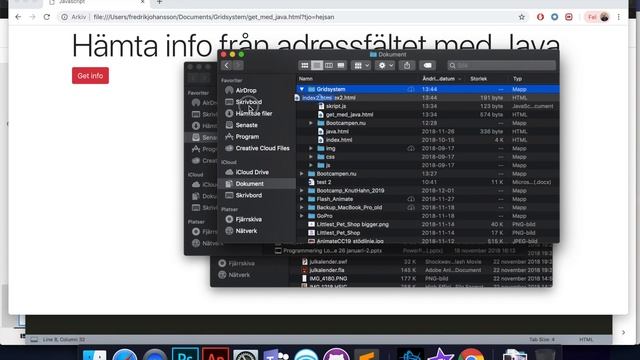Go back in Chrome browser history
The height and width of the screenshot is (360, 640).
(18, 17)
